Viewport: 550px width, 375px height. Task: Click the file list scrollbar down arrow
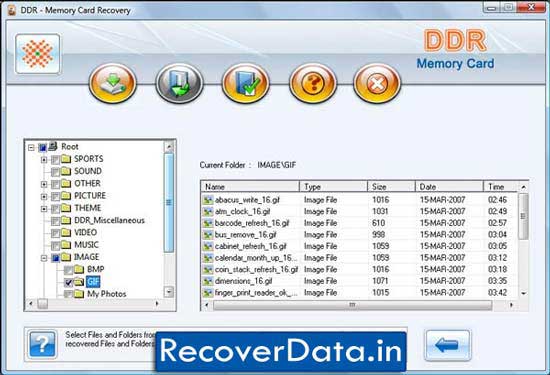523,293
